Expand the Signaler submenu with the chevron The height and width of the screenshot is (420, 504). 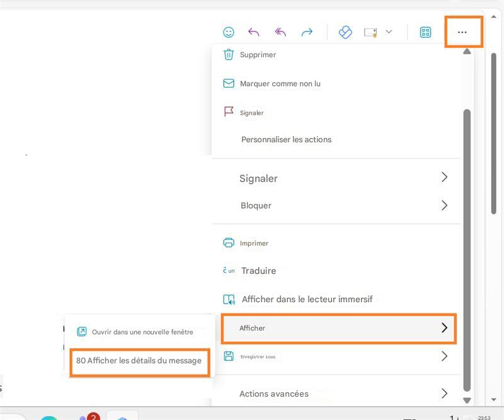(336, 178)
